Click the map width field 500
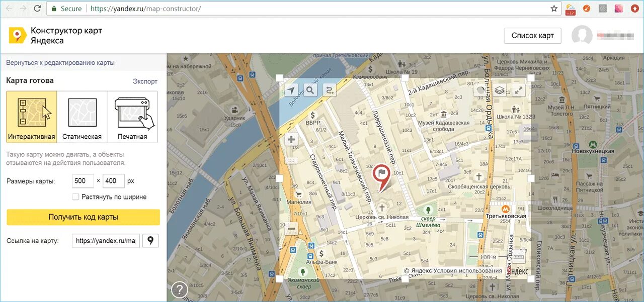 pos(83,181)
